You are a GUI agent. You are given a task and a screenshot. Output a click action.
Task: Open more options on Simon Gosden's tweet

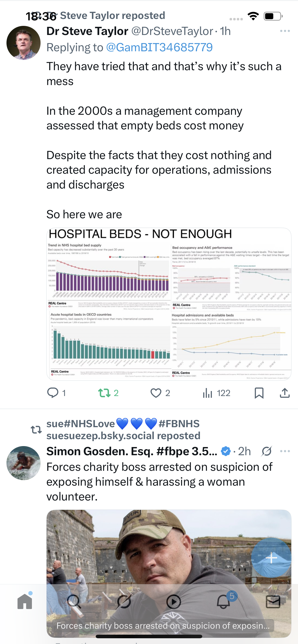pos(285,451)
